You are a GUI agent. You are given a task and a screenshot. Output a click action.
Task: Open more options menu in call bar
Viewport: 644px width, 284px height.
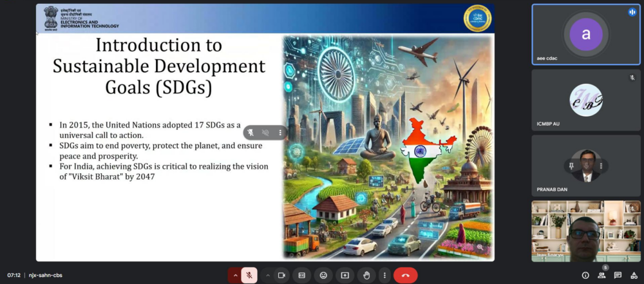(x=384, y=275)
